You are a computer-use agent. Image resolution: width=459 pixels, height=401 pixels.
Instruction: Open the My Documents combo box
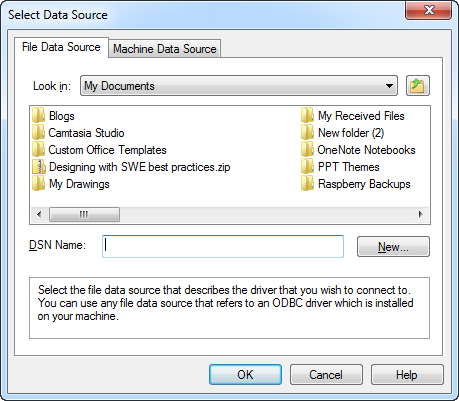click(239, 86)
